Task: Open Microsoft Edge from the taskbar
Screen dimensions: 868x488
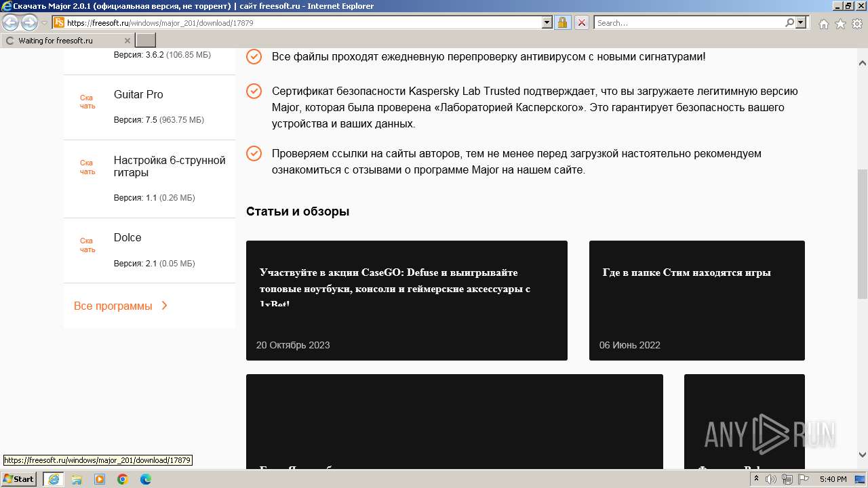Action: [x=146, y=479]
